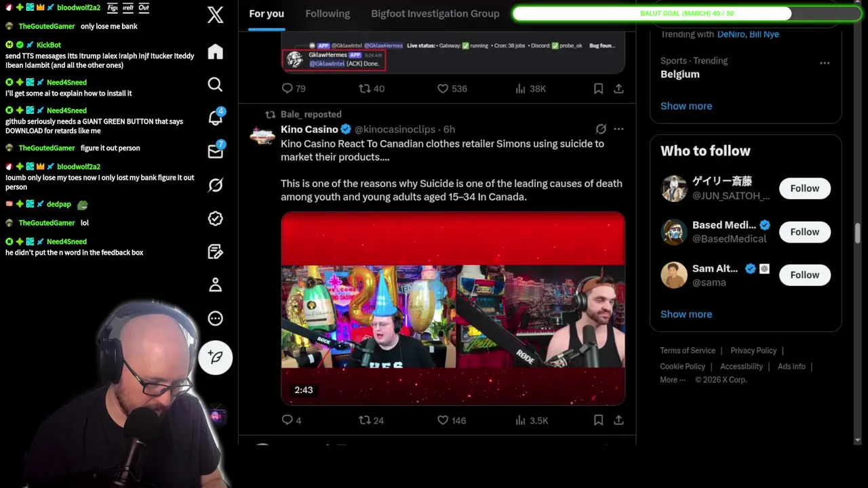This screenshot has height=488, width=868.
Task: Open Notifications bell icon
Action: pos(215,117)
